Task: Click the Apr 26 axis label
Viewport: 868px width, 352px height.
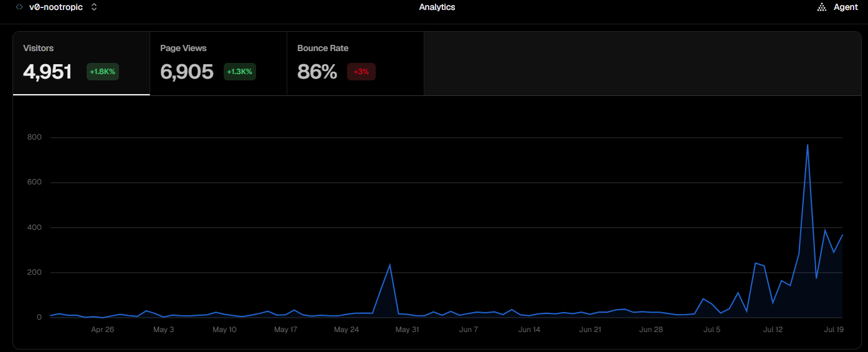Action: point(102,330)
